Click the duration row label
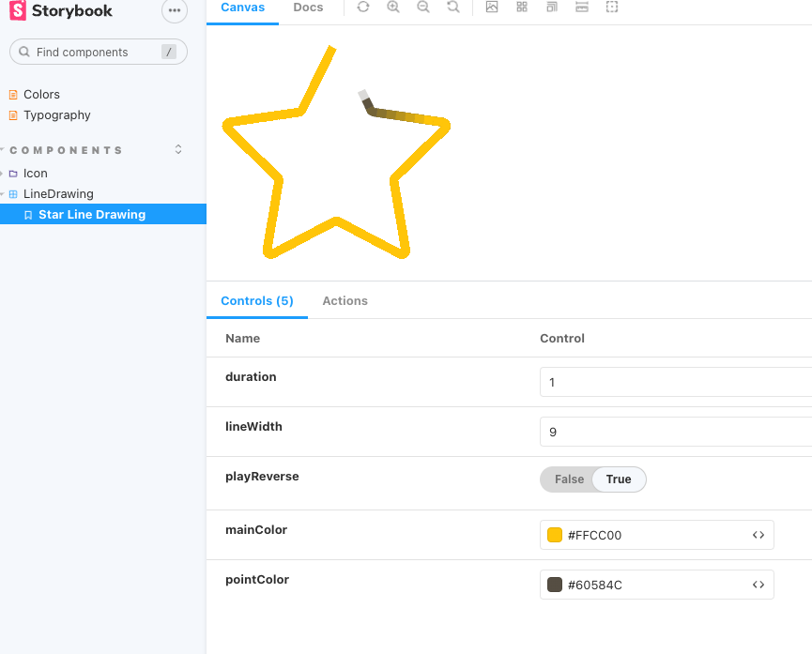Image resolution: width=812 pixels, height=654 pixels. [251, 376]
